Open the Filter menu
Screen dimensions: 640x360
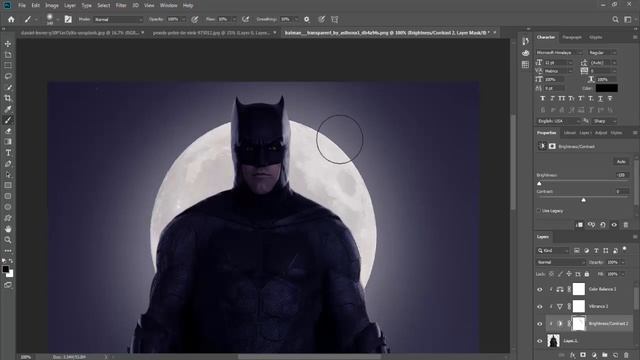point(121,5)
